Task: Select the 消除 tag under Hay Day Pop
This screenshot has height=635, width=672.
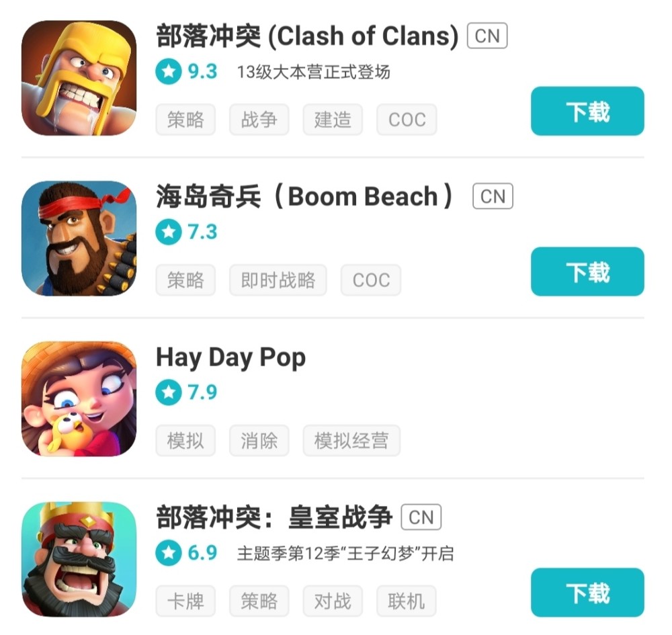Action: click(259, 441)
